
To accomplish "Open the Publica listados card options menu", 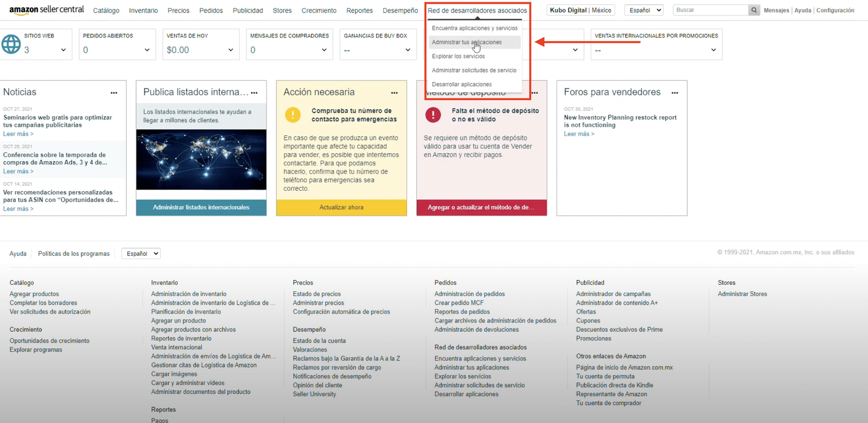I will point(254,93).
